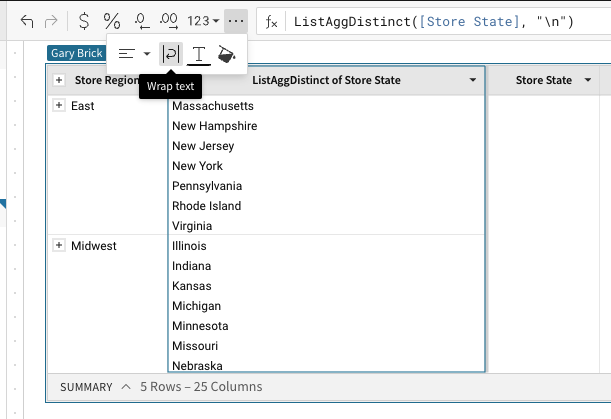
Task: Click the Massachusetts entry
Action: [213, 106]
